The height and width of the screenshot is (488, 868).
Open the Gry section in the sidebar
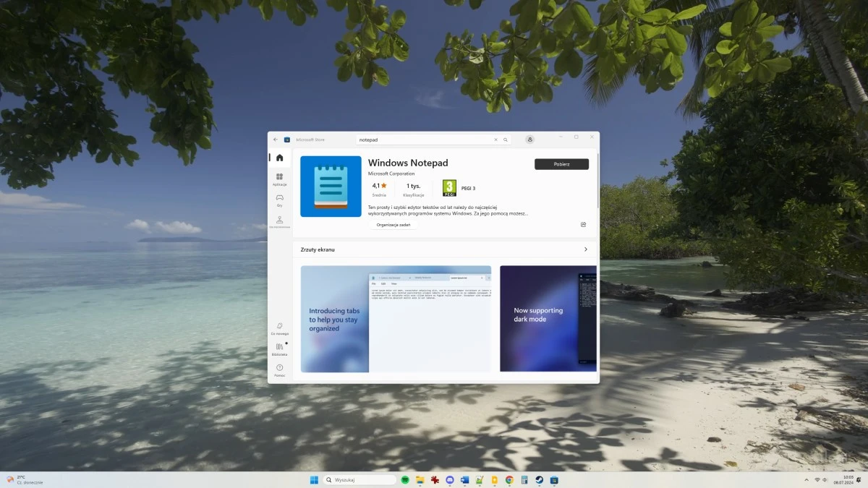[x=279, y=200]
